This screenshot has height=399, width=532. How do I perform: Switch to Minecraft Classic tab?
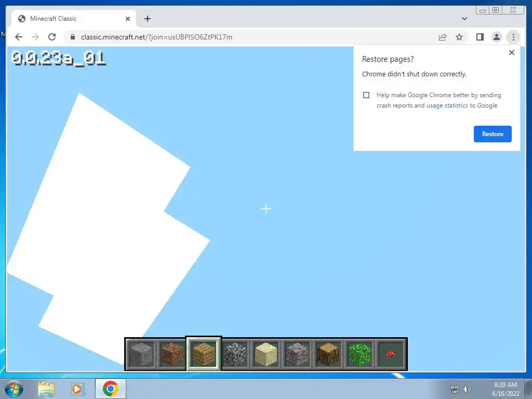74,19
